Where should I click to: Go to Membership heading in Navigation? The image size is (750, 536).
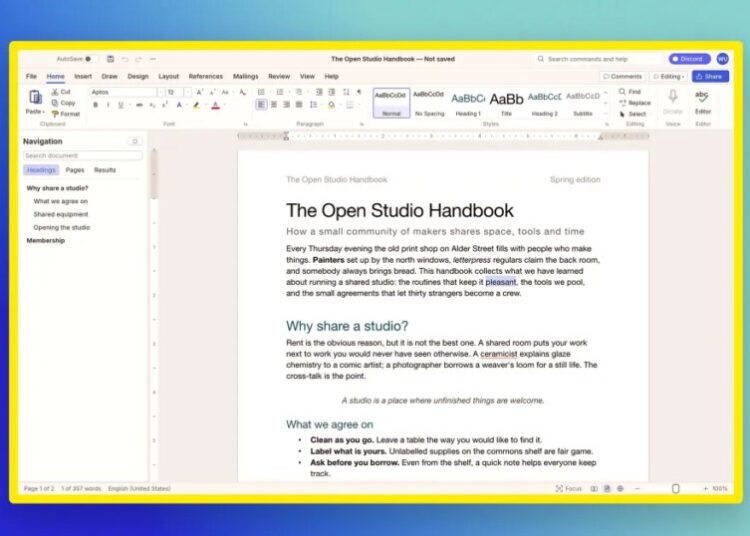tap(46, 241)
